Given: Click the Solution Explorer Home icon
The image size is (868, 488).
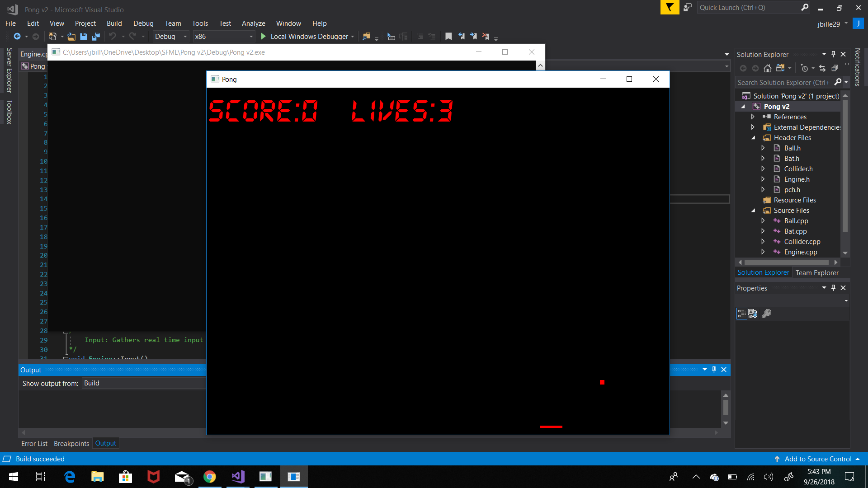Looking at the screenshot, I should (x=768, y=68).
